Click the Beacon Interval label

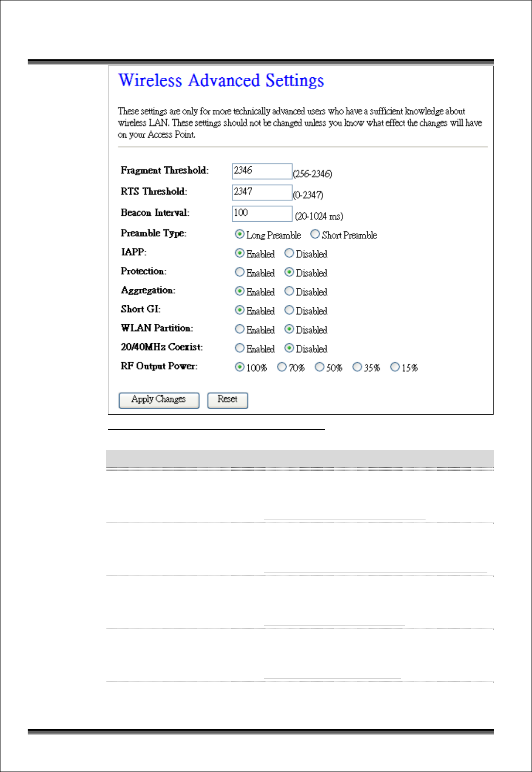(x=155, y=213)
